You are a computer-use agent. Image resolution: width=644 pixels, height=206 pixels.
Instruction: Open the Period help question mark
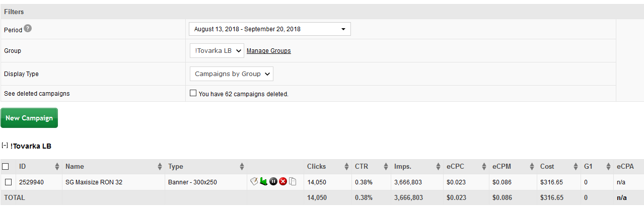click(x=28, y=29)
